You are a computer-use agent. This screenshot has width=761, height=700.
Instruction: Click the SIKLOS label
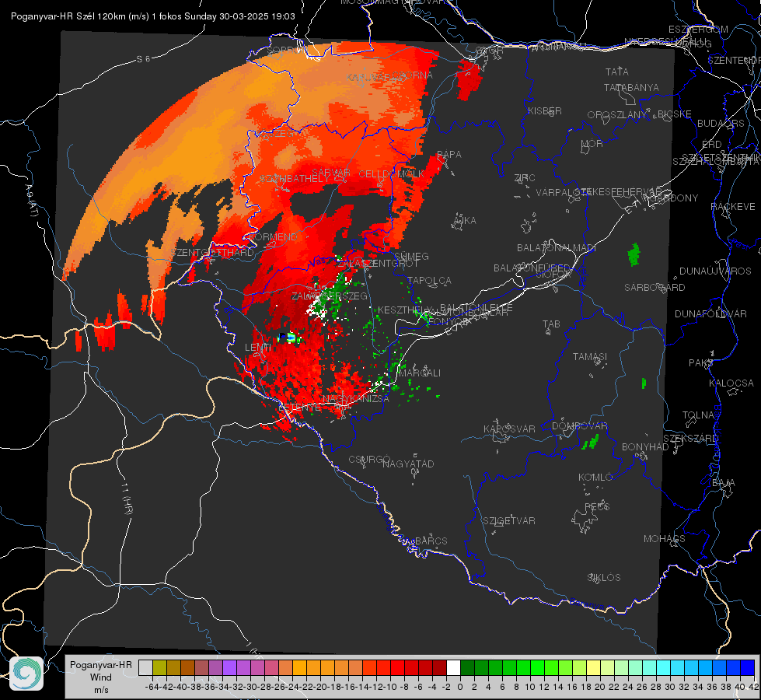[604, 578]
